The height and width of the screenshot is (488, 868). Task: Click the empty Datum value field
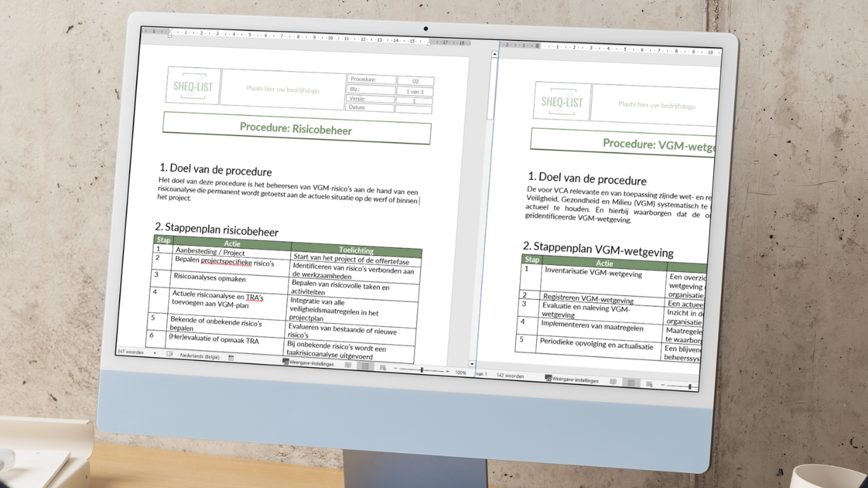tap(414, 109)
